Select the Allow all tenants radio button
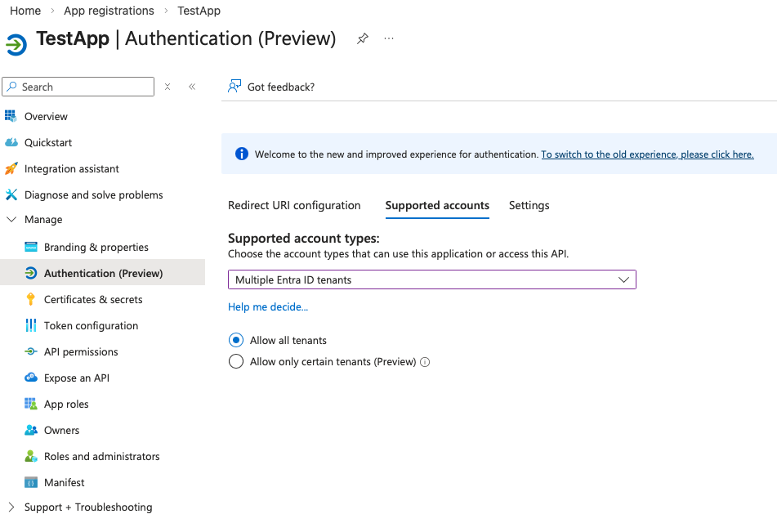777x532 pixels. pyautogui.click(x=236, y=340)
